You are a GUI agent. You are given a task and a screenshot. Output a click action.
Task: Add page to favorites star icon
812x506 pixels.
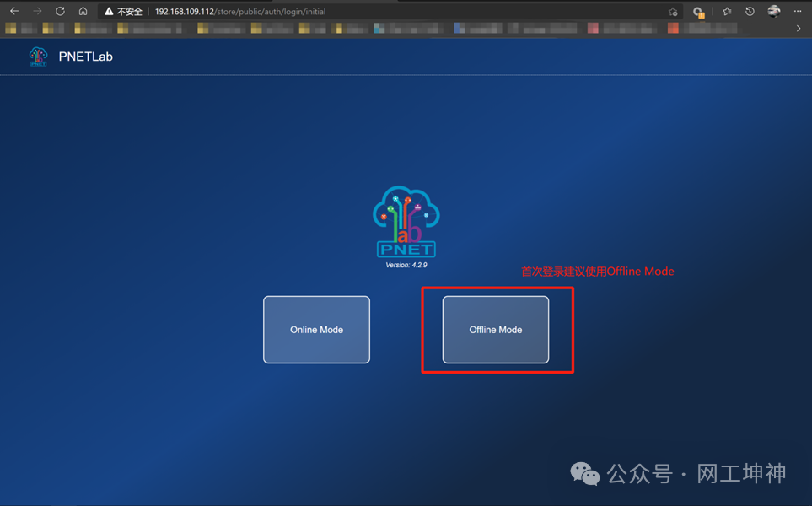(673, 12)
